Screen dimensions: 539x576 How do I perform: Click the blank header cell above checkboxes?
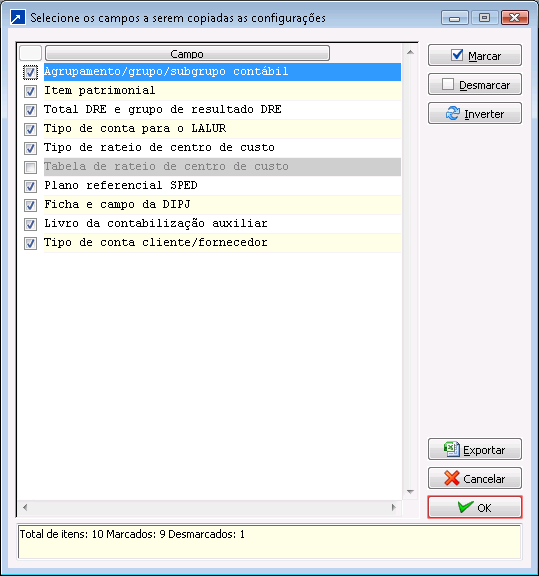[30, 54]
